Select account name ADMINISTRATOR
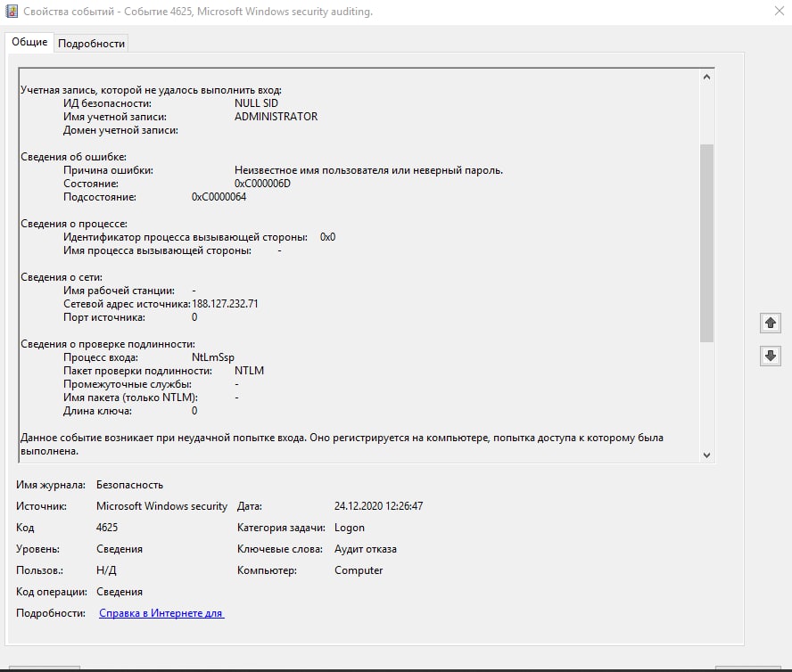Screen dimensions: 792x672 [276, 117]
